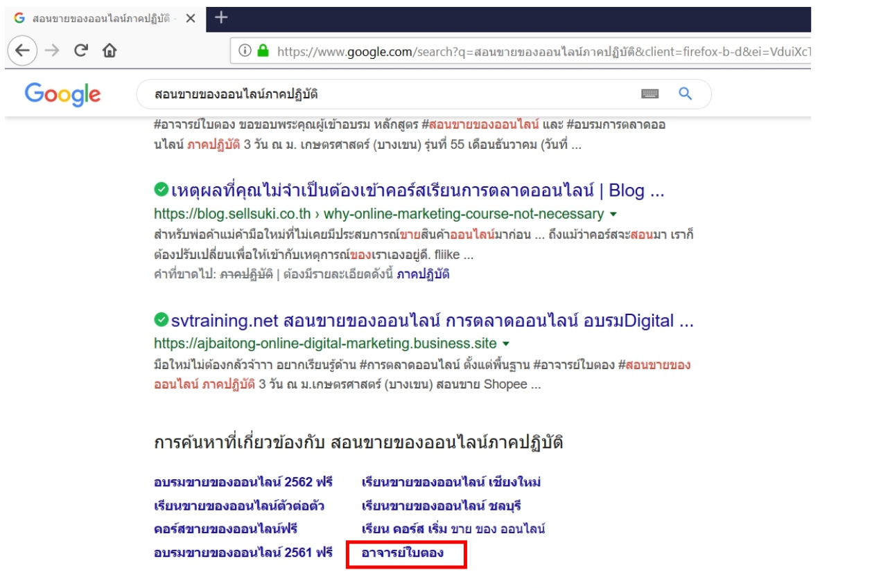Expand dropdown arrow next to ajbaitong business.site URL
The width and height of the screenshot is (872, 588).
(x=506, y=344)
